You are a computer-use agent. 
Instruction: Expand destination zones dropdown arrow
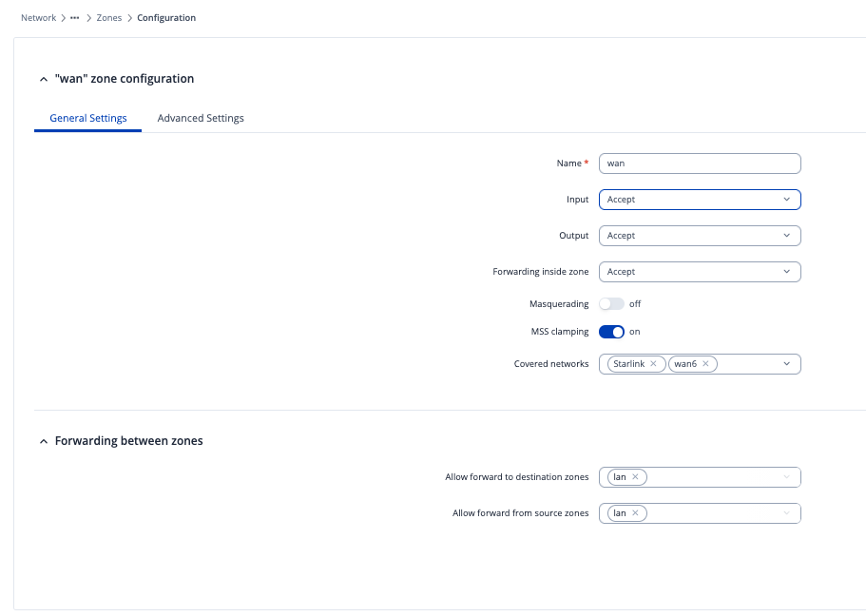(x=786, y=477)
